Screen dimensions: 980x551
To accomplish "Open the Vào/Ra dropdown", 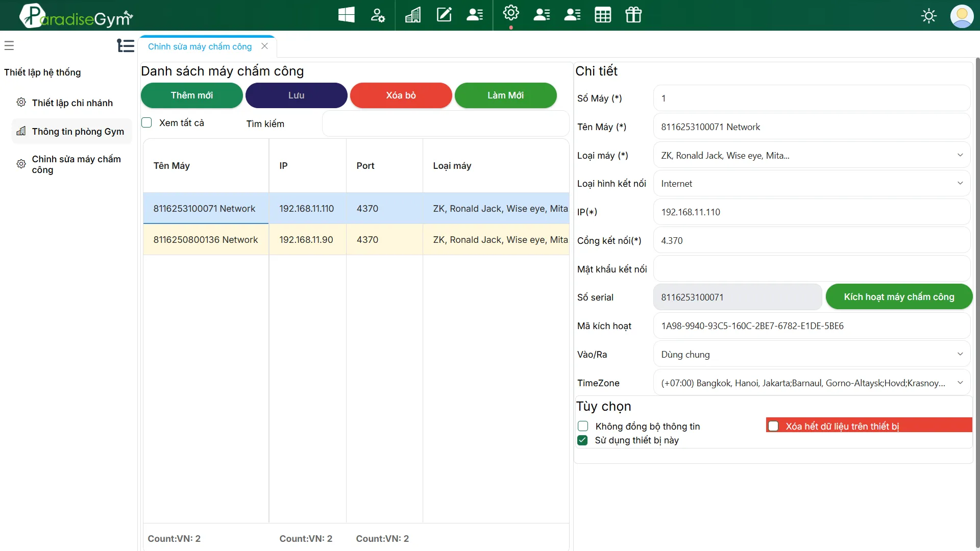I will point(812,355).
